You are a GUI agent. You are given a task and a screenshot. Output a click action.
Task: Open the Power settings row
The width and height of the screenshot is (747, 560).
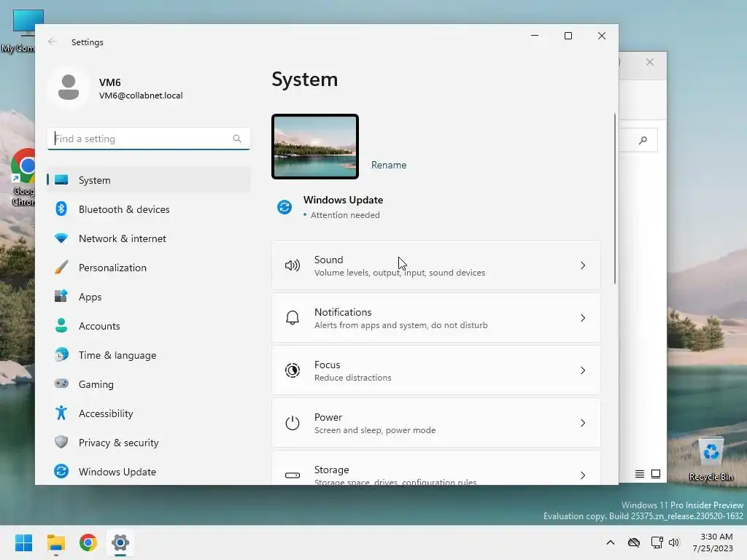(x=436, y=423)
